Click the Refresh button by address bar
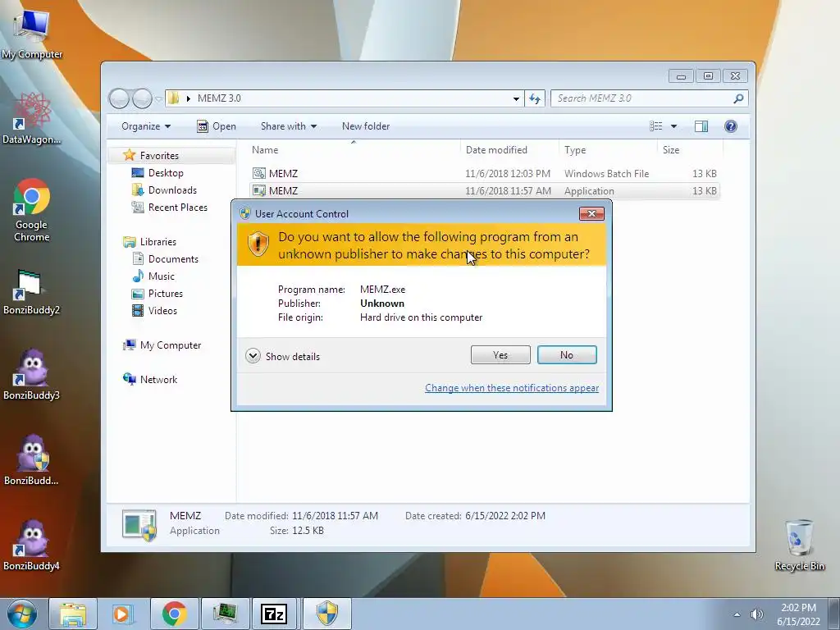 (535, 98)
